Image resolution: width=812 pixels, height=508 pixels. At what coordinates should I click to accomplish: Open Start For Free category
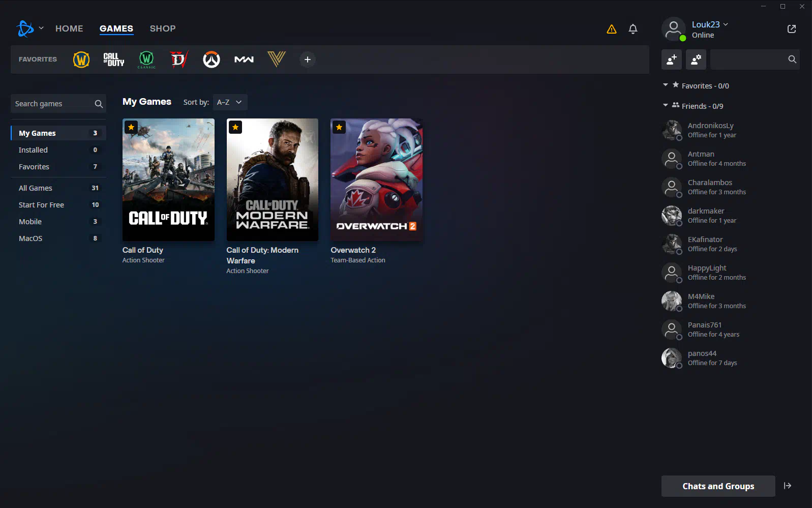coord(58,205)
